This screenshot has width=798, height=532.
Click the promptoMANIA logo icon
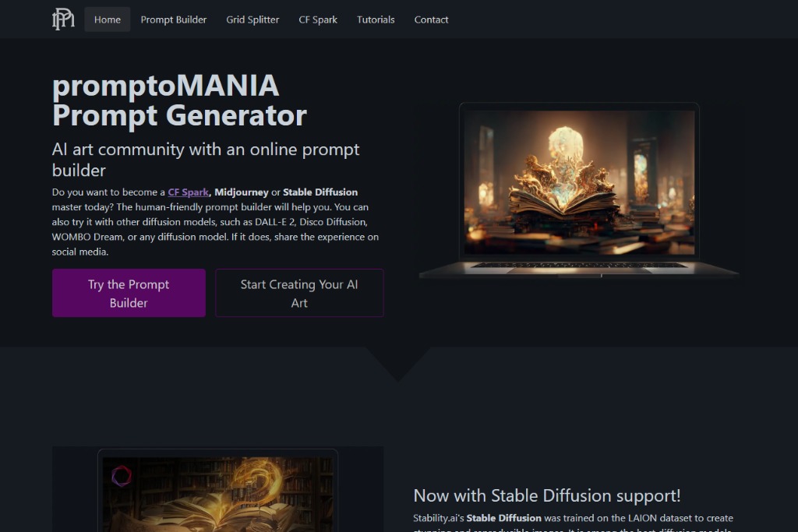(63, 19)
